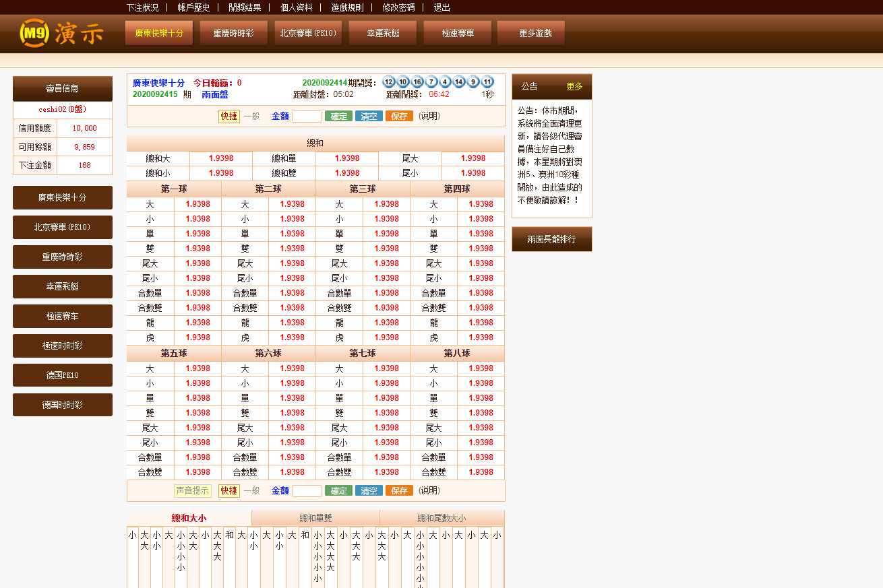This screenshot has width=883, height=588.
Task: Click the 保存 save button
Action: pos(398,117)
